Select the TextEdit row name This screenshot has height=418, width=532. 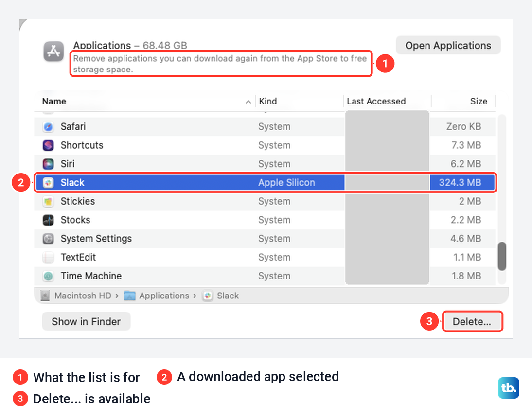pyautogui.click(x=78, y=257)
